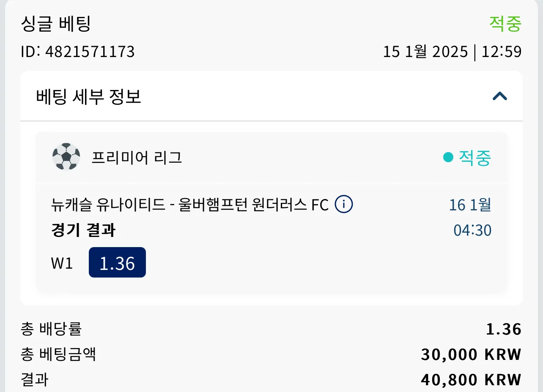Click the 40,800 KRW result amount
The image size is (543, 392).
471,380
